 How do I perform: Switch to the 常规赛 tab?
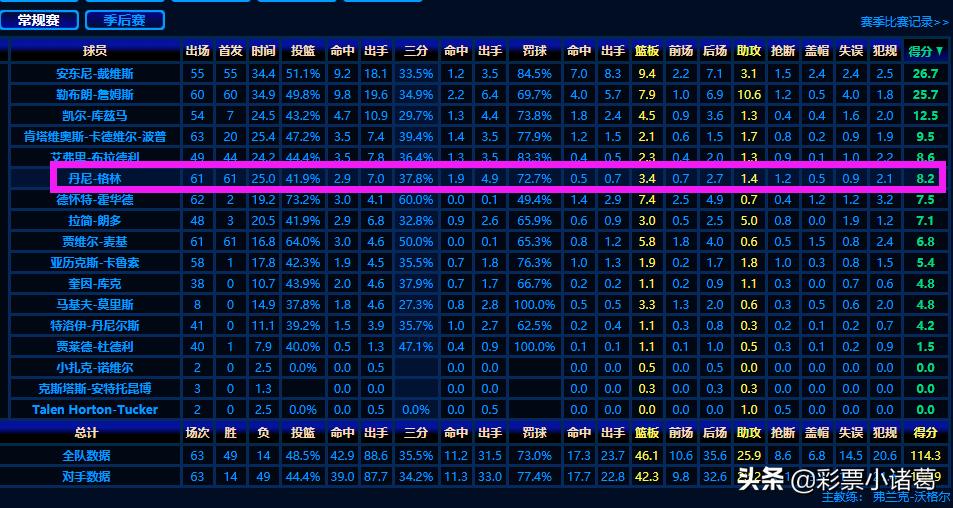40,19
